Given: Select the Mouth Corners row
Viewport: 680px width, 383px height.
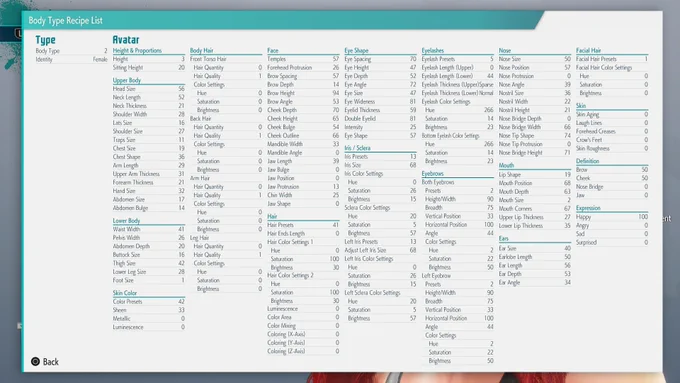Looking at the screenshot, I should pos(535,209).
